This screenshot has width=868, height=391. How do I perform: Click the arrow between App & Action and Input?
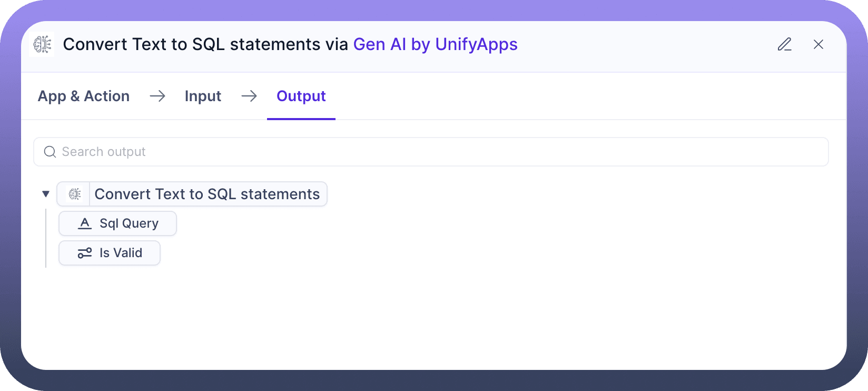pyautogui.click(x=157, y=96)
